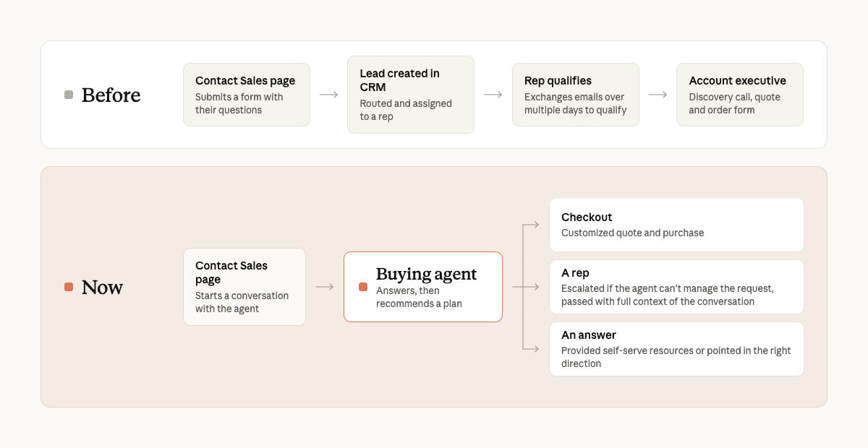The height and width of the screenshot is (448, 868).
Task: Click the 'Lead created in CRM' title
Action: pyautogui.click(x=399, y=80)
